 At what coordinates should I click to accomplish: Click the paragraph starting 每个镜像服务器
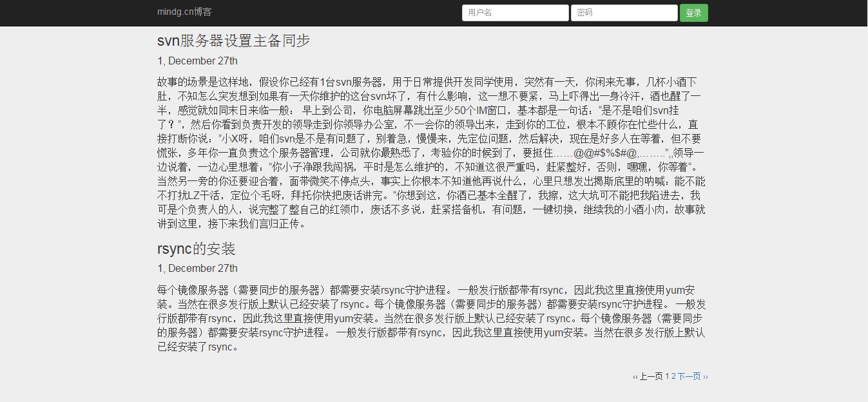point(432,318)
